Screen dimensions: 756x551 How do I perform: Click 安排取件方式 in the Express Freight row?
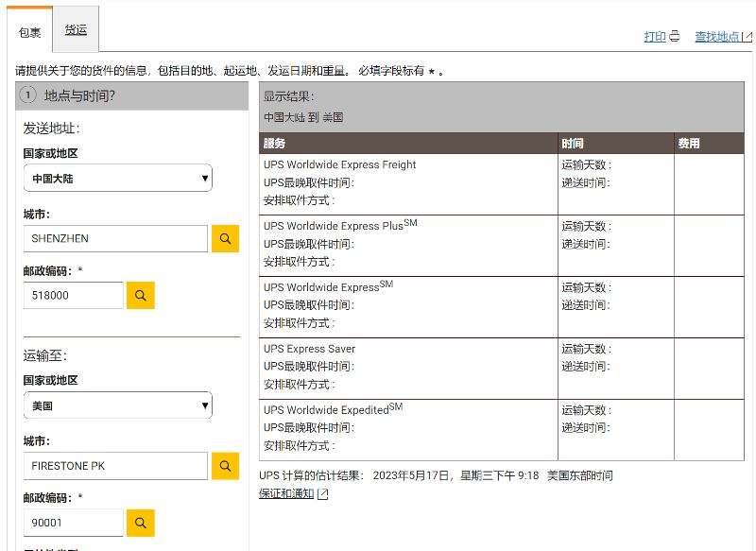pos(299,200)
